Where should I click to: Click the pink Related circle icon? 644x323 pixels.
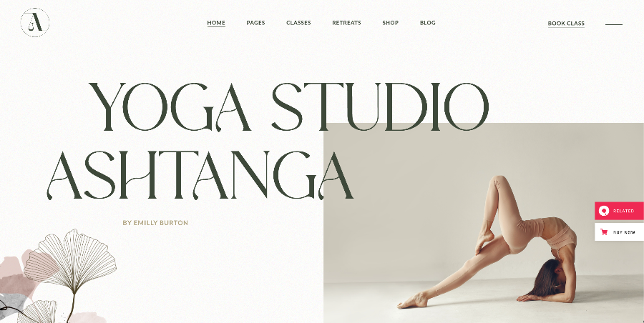pyautogui.click(x=603, y=211)
